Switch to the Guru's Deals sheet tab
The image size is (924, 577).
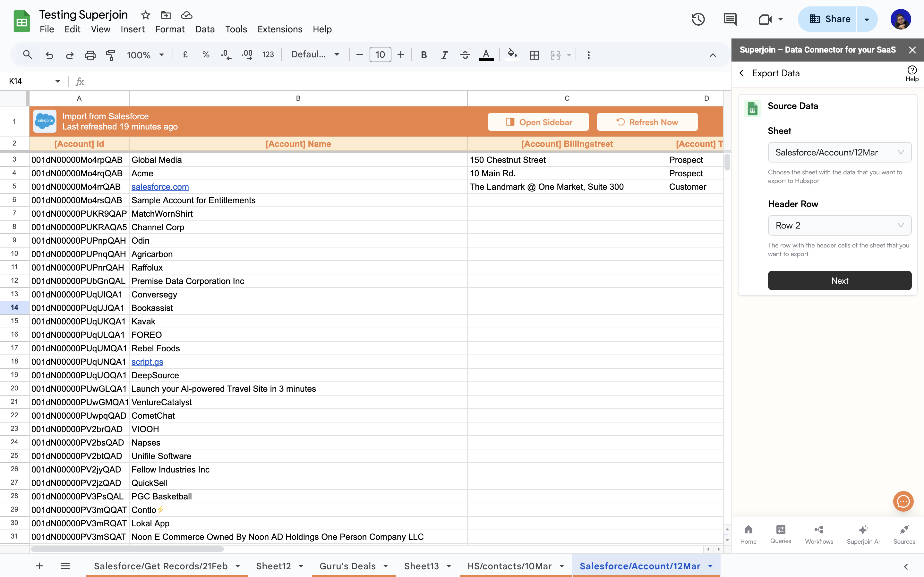(x=347, y=566)
